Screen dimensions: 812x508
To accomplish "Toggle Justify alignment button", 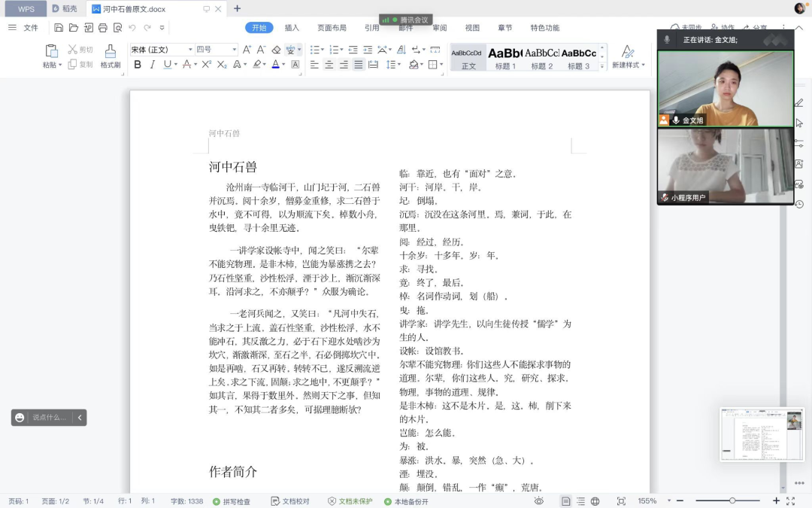I will (359, 64).
